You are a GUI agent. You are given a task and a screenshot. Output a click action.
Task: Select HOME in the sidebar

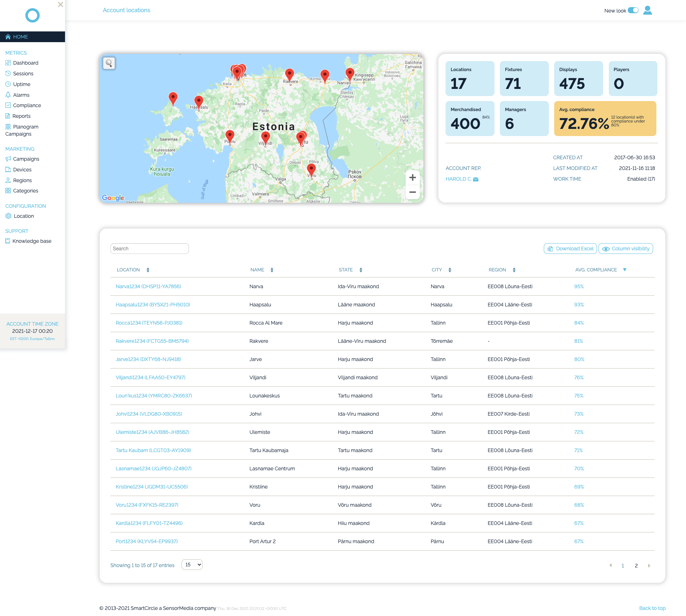(33, 37)
